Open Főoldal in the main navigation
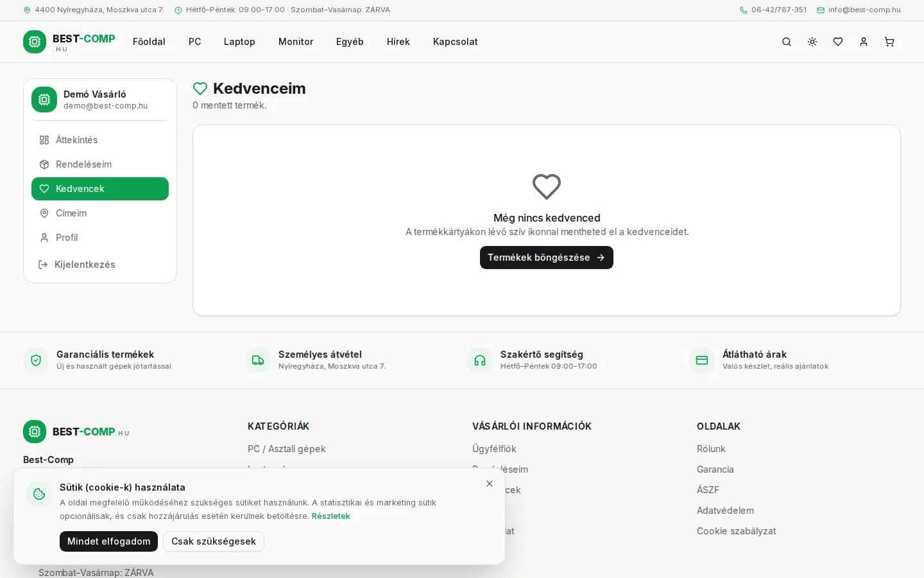The image size is (924, 578). click(149, 42)
